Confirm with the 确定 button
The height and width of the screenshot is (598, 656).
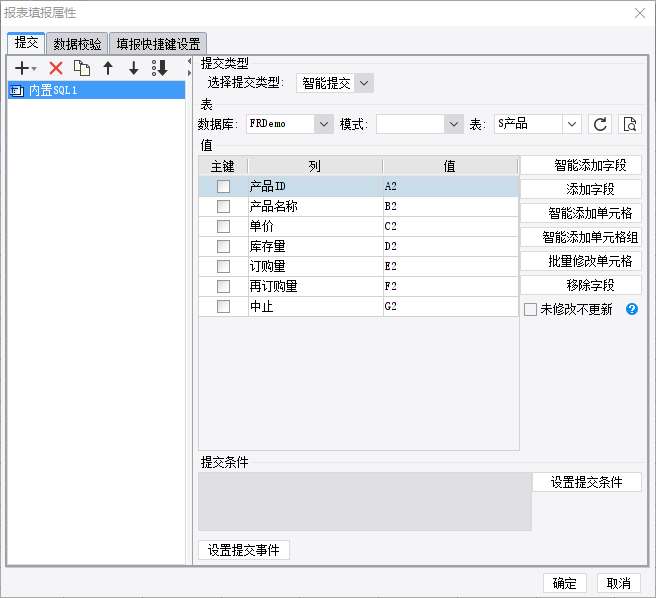pyautogui.click(x=564, y=583)
